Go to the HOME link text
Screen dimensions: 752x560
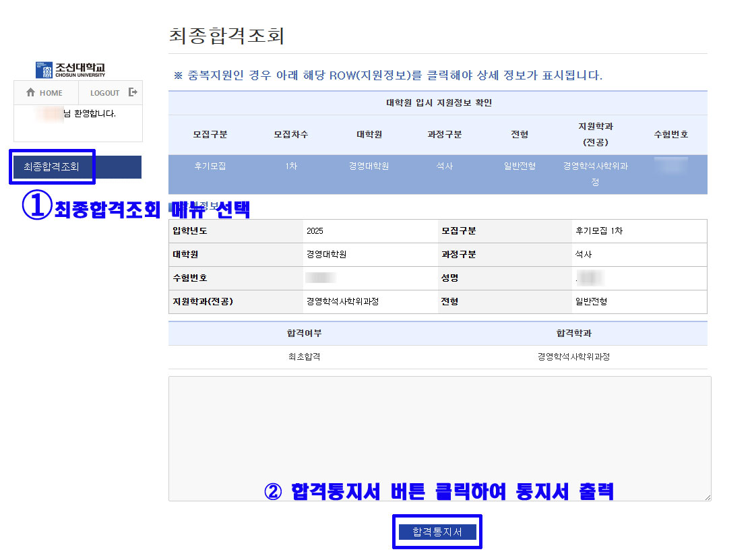(51, 94)
